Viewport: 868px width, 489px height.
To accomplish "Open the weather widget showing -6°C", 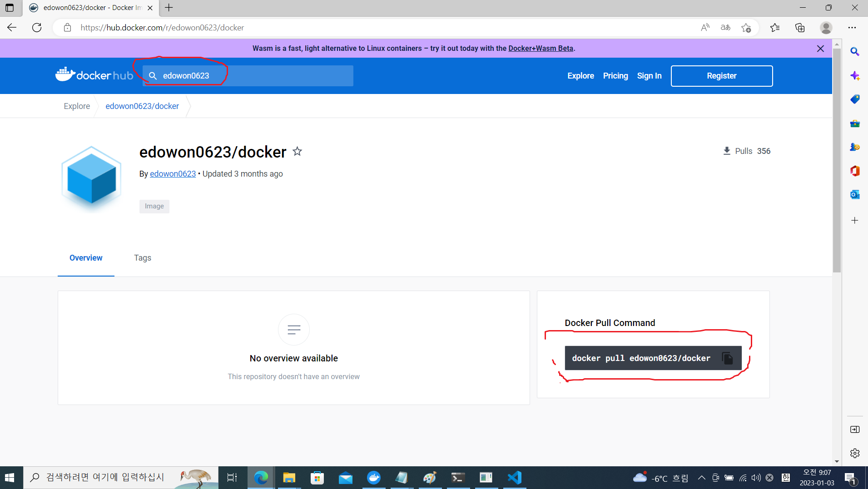I will coord(660,478).
